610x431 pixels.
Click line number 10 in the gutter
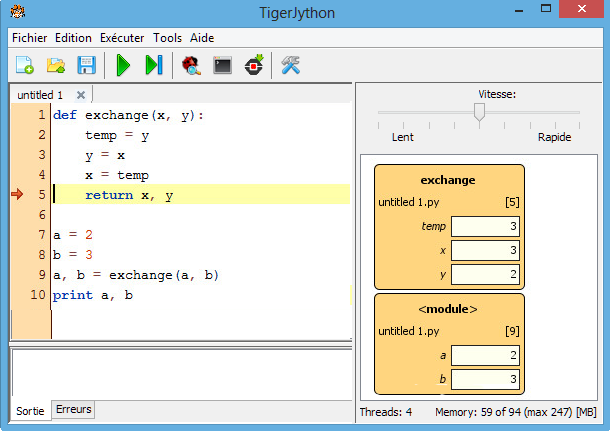click(x=38, y=294)
